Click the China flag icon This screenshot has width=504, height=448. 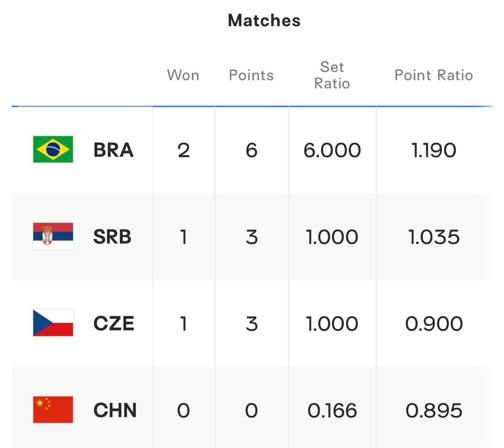point(53,410)
